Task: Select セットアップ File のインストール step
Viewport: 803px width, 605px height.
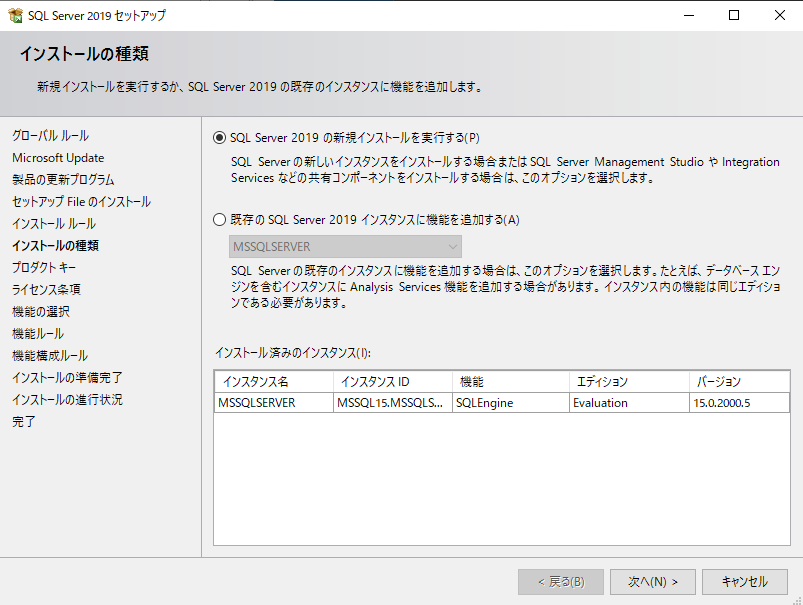Action: pyautogui.click(x=81, y=202)
